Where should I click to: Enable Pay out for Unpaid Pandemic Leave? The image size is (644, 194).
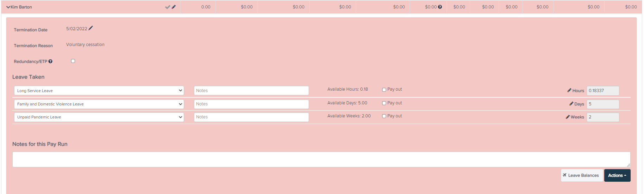tap(384, 116)
